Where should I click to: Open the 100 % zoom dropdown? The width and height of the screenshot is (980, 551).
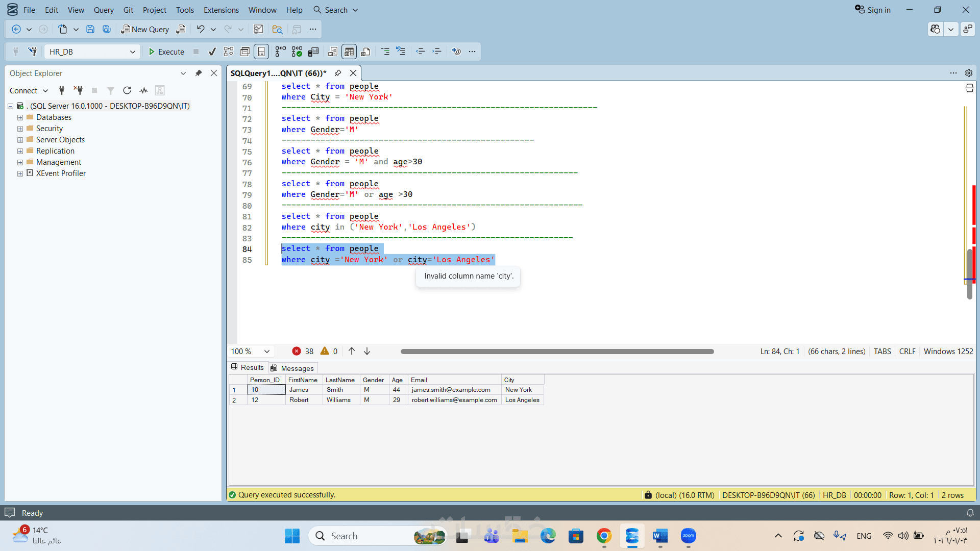tap(266, 351)
